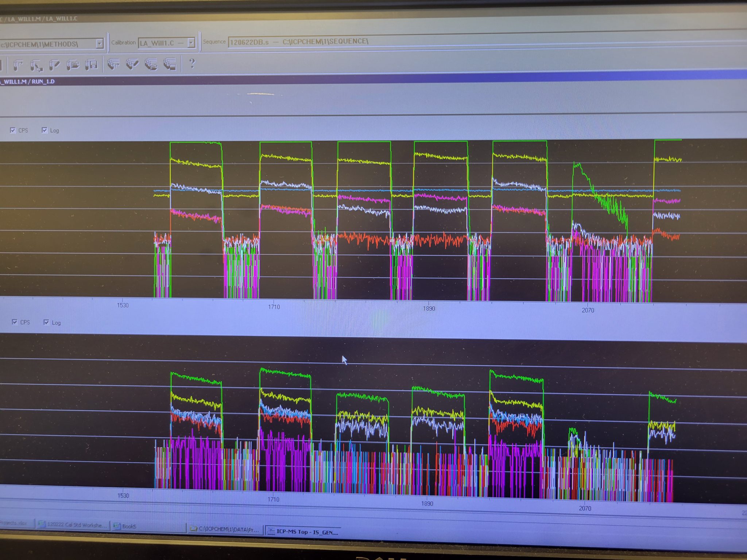Toggle Log checkbox of upper chart
This screenshot has height=560, width=747.
tap(44, 130)
